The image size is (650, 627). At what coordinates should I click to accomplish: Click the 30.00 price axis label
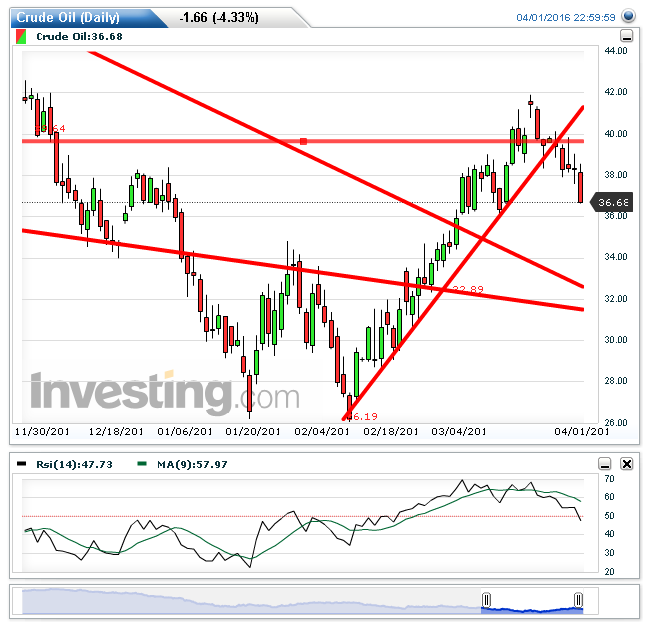tap(616, 339)
